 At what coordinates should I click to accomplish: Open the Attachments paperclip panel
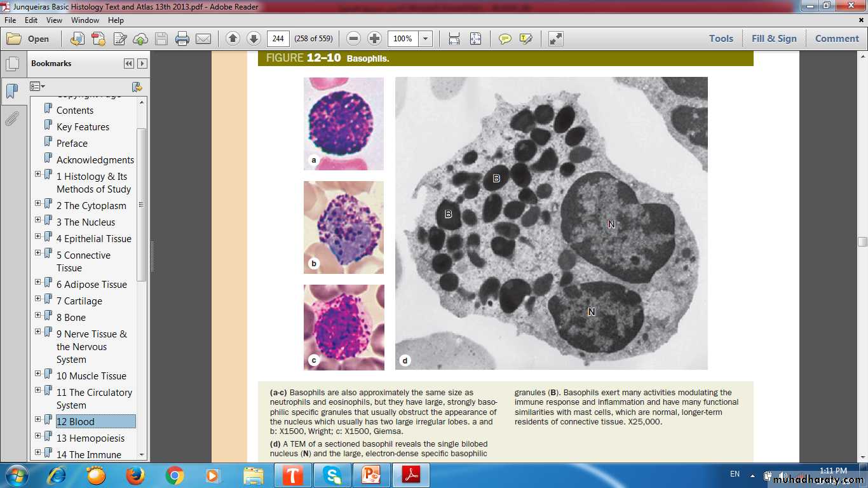[11, 119]
